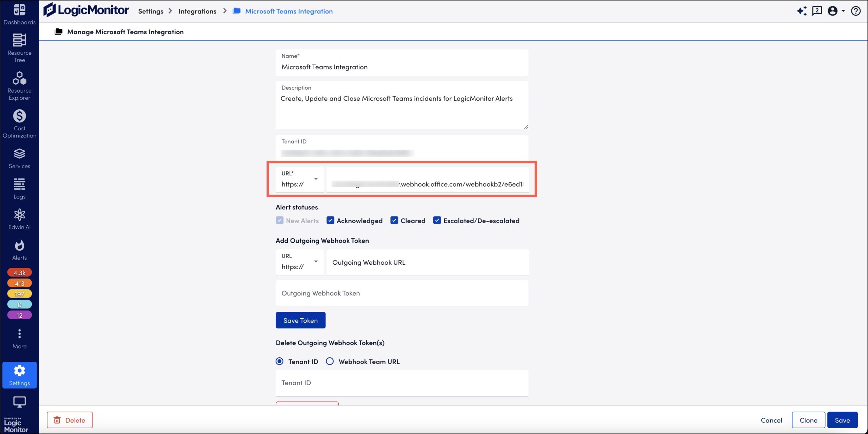Click the blue Save button

tap(842, 420)
